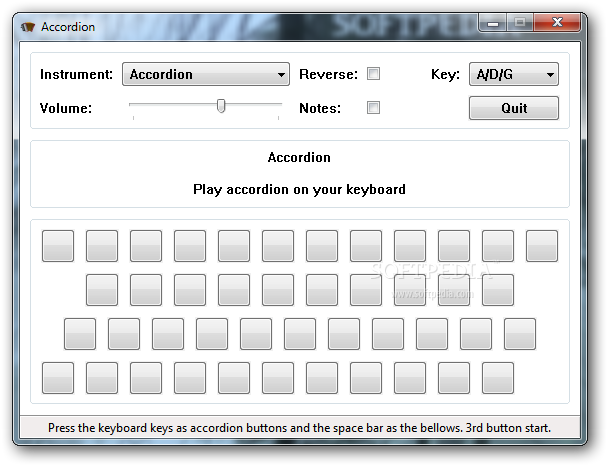This screenshot has width=608, height=466.
Task: Click the status bar hint about the space bar bellows
Action: tap(299, 428)
